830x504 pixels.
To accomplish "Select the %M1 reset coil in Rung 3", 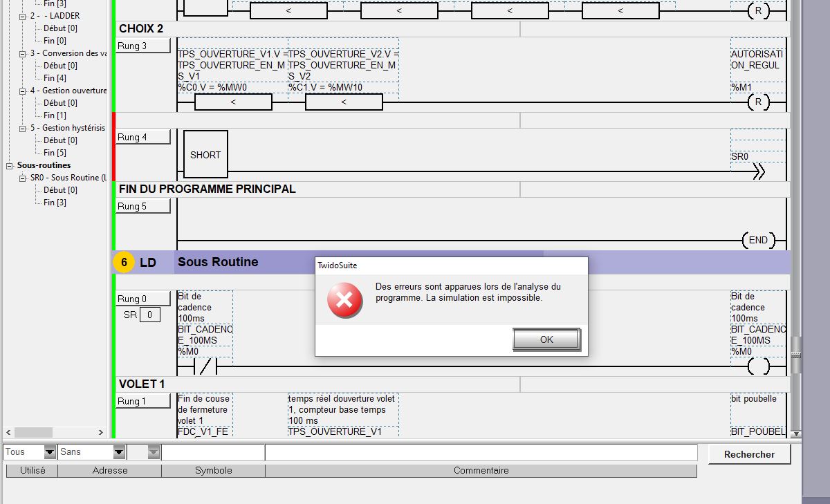I will pos(758,102).
